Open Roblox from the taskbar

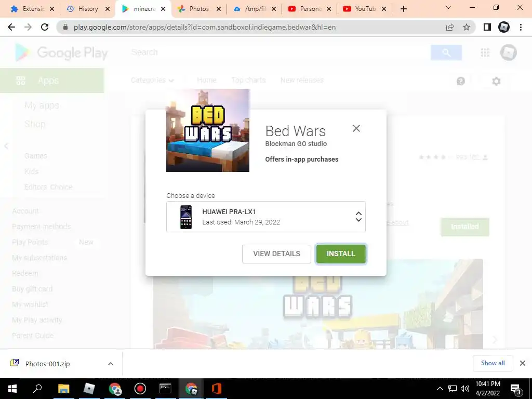coord(89,389)
